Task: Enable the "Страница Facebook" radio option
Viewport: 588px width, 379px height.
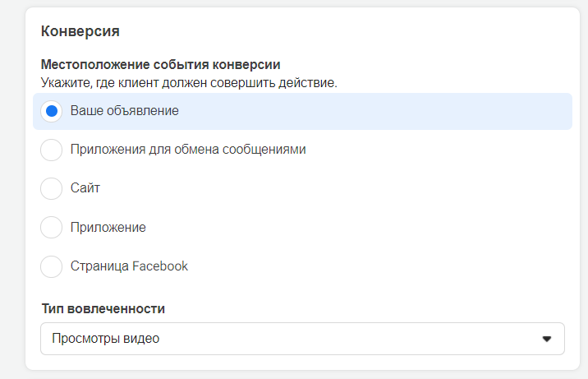Action: click(52, 266)
